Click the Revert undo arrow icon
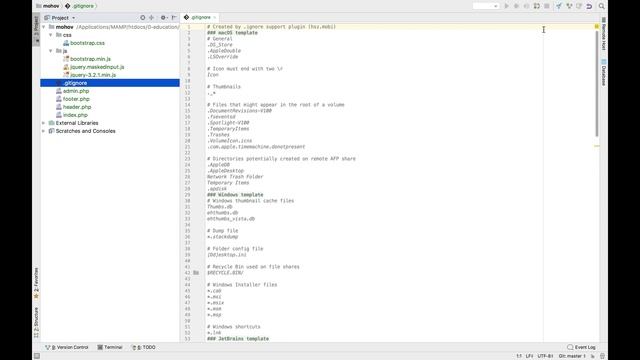This screenshot has height=360, width=640. tap(589, 6)
